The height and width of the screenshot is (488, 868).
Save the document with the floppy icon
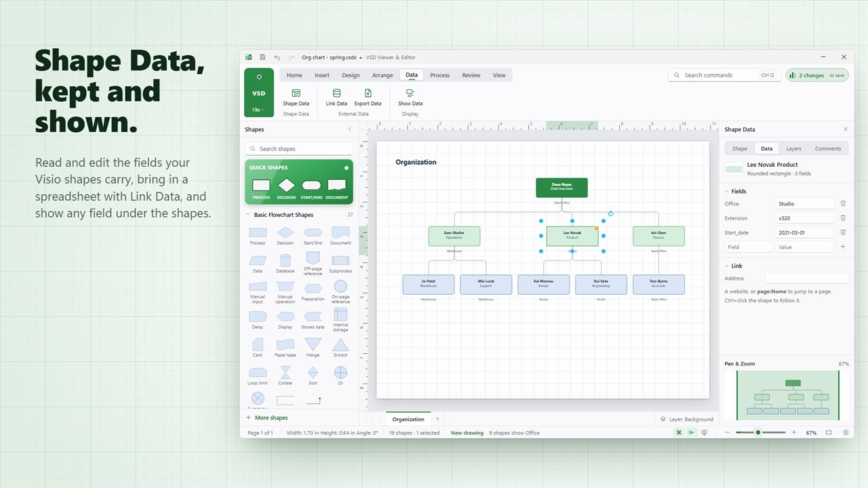coord(262,58)
